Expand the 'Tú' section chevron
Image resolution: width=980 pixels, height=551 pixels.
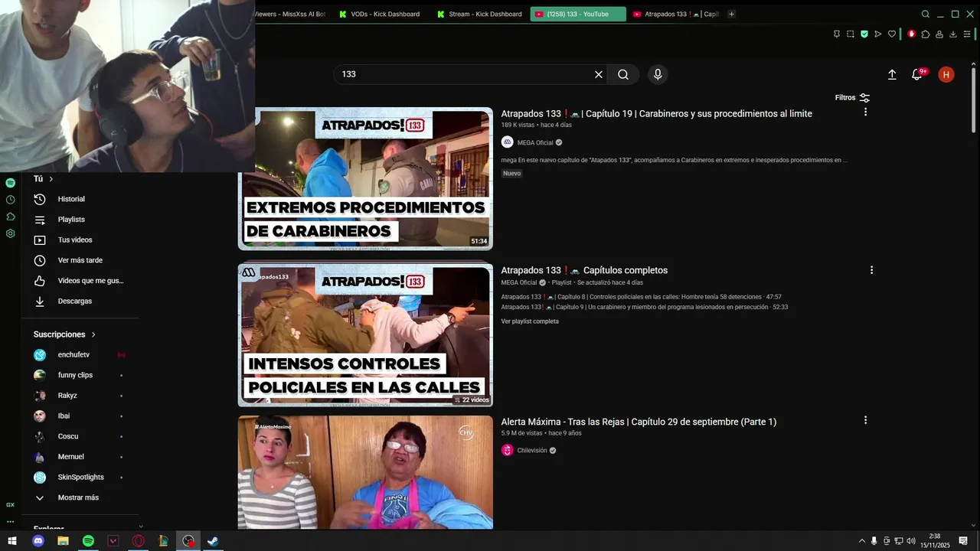point(51,179)
